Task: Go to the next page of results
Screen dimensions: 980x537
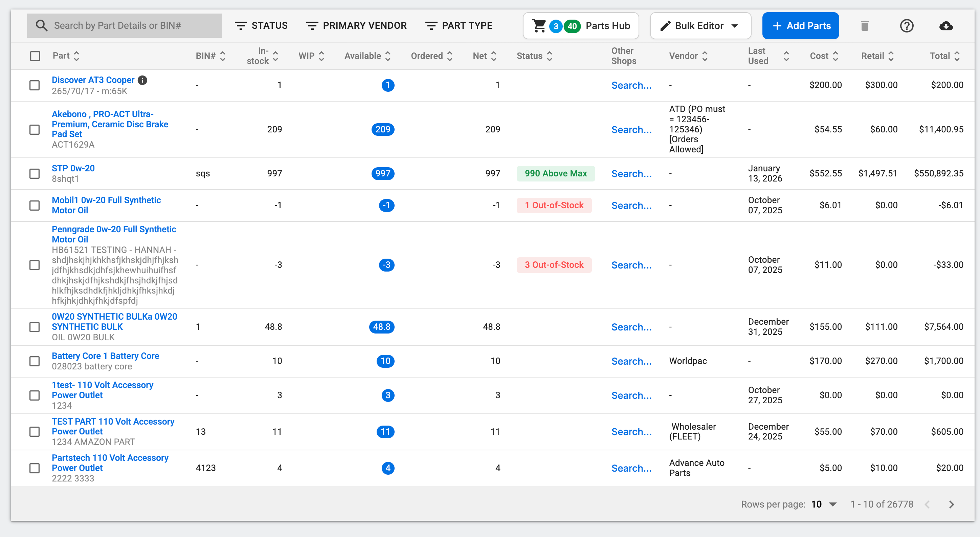Action: tap(952, 504)
